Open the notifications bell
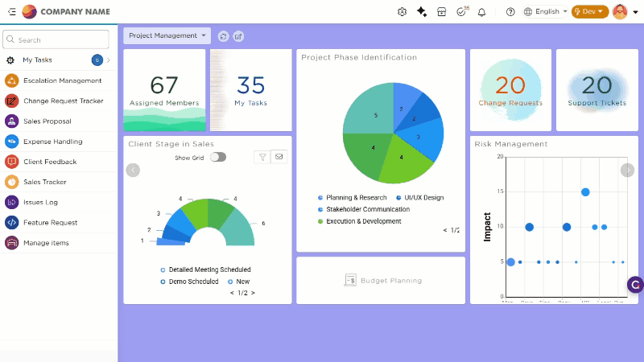The width and height of the screenshot is (644, 362). pos(482,12)
